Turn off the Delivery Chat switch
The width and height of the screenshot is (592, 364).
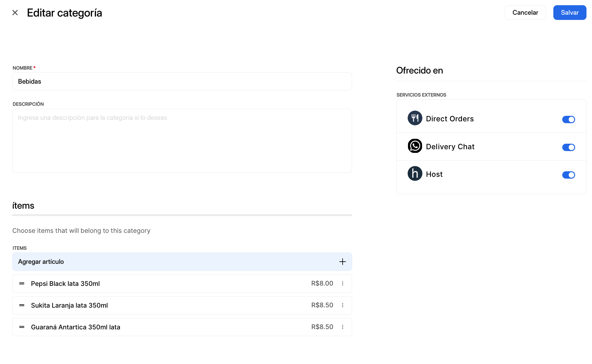(568, 147)
